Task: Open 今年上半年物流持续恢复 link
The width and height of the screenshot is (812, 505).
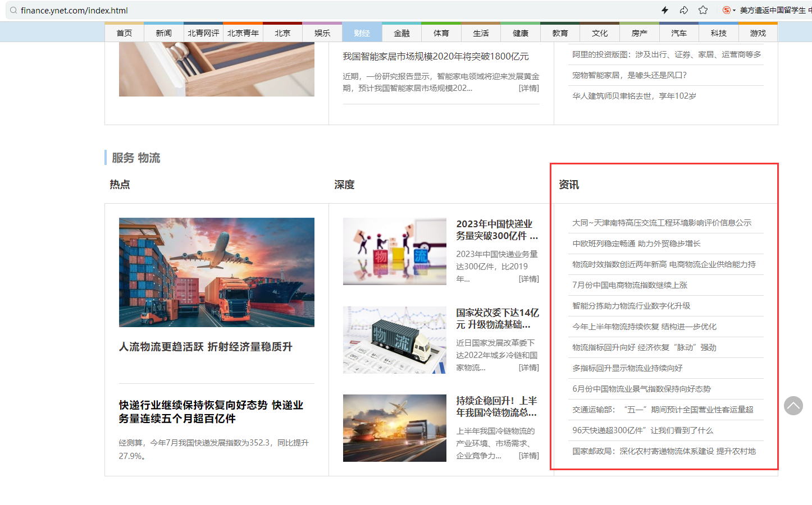Action: 644,327
